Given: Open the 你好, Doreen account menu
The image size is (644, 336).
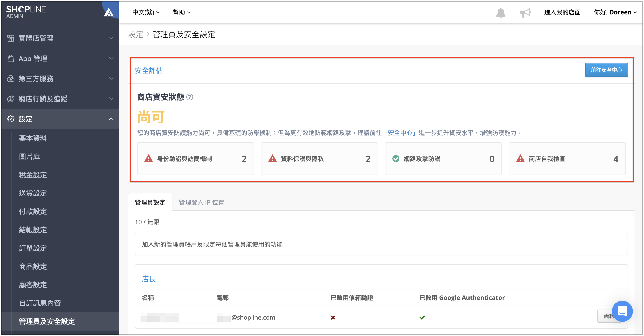Looking at the screenshot, I should pos(615,12).
